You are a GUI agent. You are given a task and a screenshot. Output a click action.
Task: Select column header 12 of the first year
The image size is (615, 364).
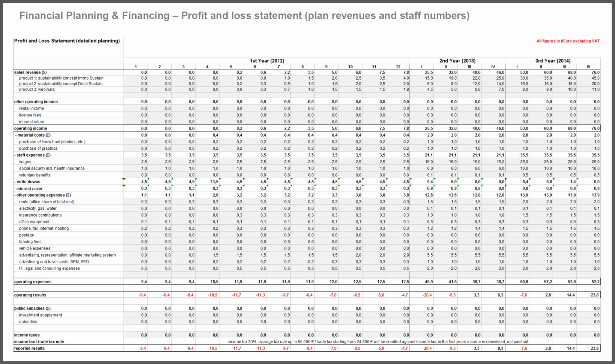(397, 66)
